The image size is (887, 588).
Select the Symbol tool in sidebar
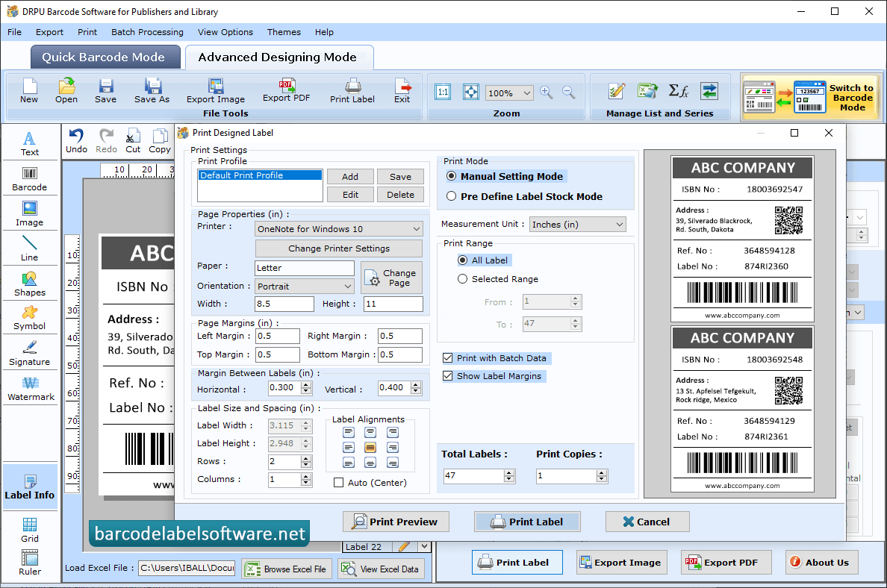pos(29,318)
